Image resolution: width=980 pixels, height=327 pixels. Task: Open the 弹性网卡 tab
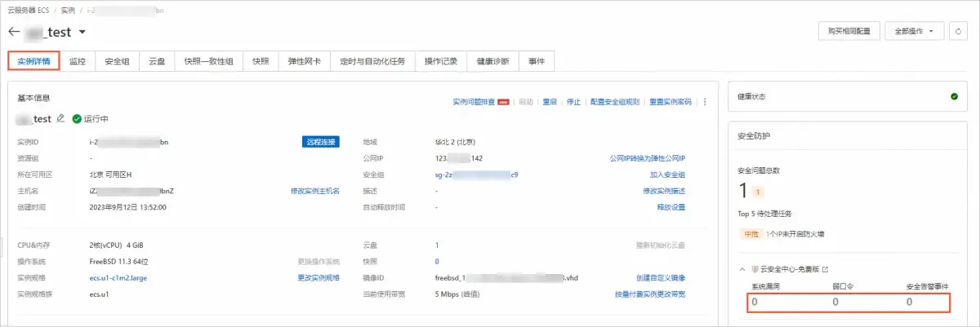pos(304,61)
